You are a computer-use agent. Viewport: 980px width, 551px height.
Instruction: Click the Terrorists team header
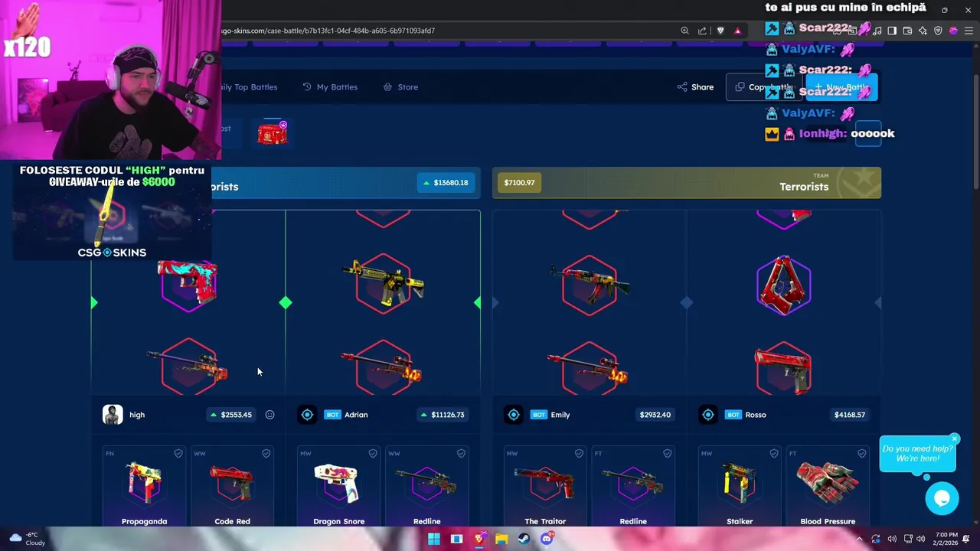click(687, 183)
